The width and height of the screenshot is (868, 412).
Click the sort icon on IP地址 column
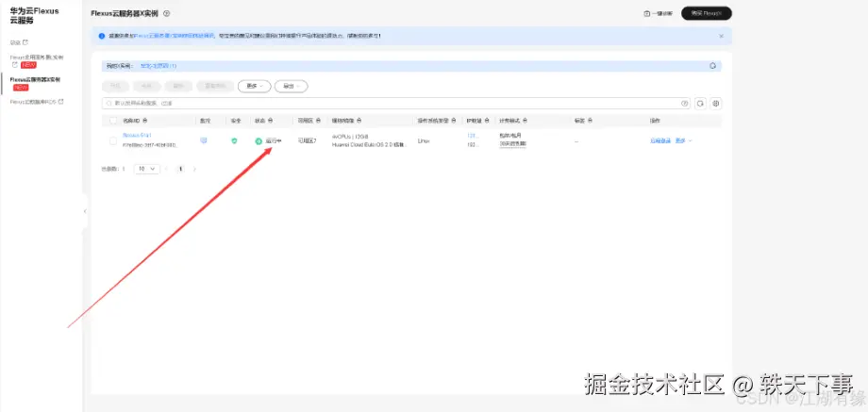coord(487,121)
